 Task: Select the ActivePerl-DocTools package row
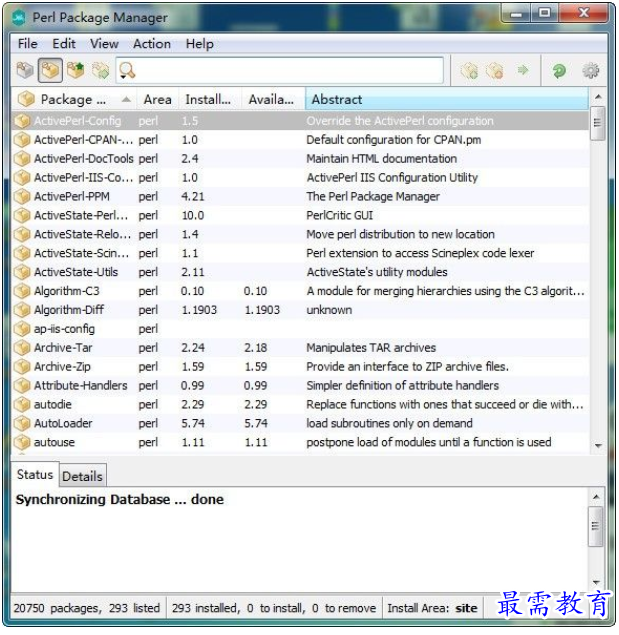tap(300, 159)
